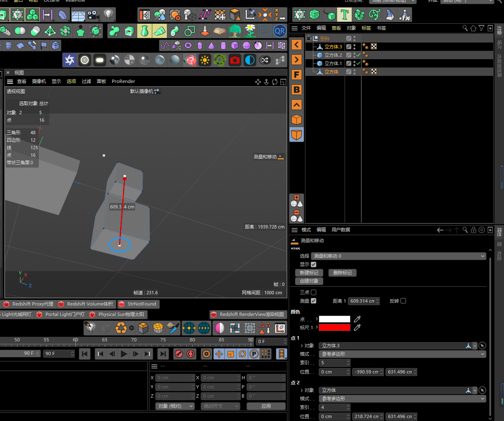Viewport: 504px width, 421px height.
Task: Select the floor grid plane icon
Action: coord(78,15)
